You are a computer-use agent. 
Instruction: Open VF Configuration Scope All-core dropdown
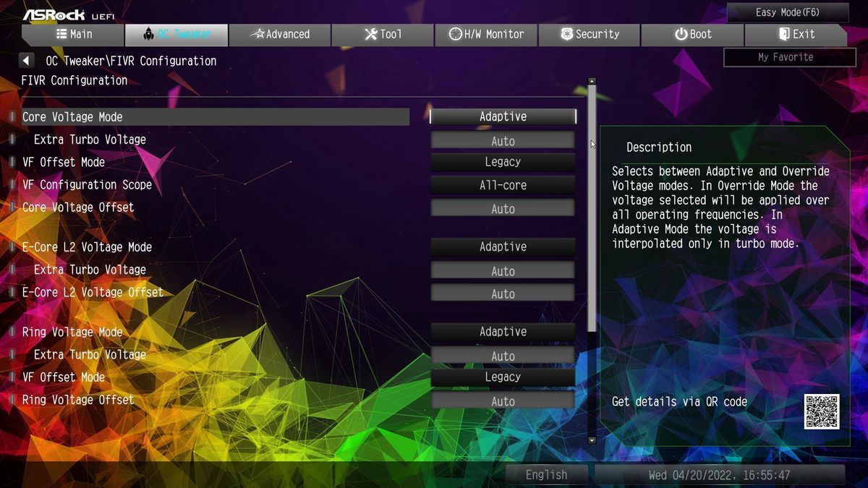(503, 185)
